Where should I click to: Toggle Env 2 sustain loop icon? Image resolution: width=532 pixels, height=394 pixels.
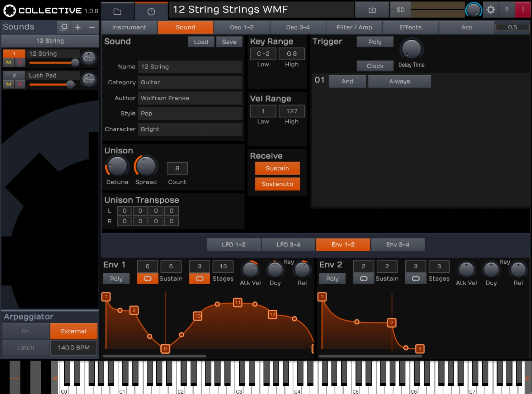364,278
